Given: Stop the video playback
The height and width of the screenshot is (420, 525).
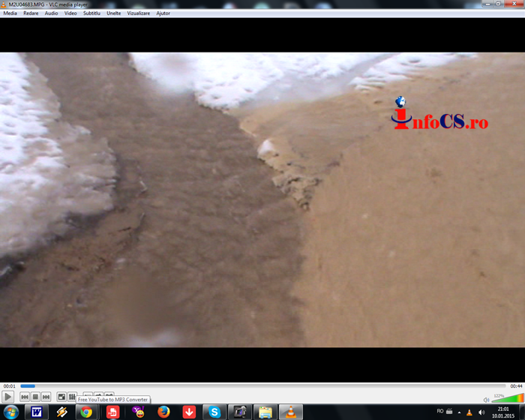Looking at the screenshot, I should [x=35, y=397].
